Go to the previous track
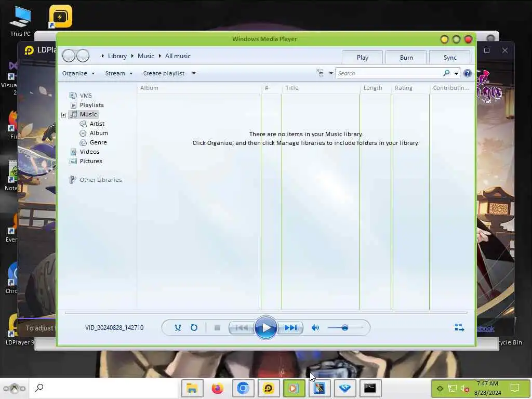 (x=242, y=328)
